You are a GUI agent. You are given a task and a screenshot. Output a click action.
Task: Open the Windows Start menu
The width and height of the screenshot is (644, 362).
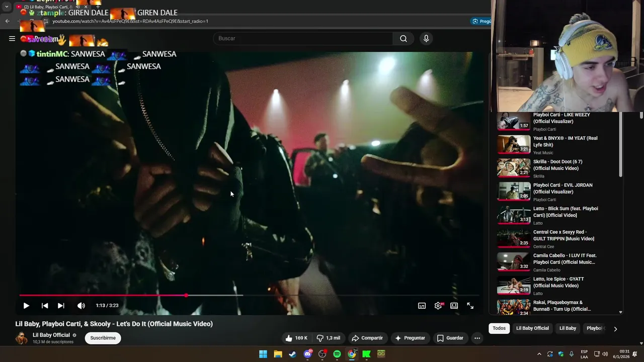[x=263, y=354]
